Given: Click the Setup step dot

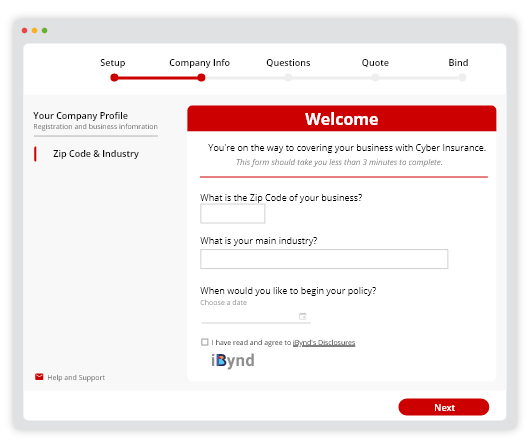Looking at the screenshot, I should 114,78.
